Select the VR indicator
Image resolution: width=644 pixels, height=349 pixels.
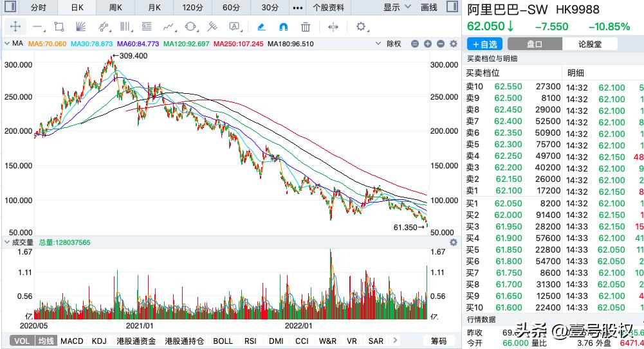351,341
